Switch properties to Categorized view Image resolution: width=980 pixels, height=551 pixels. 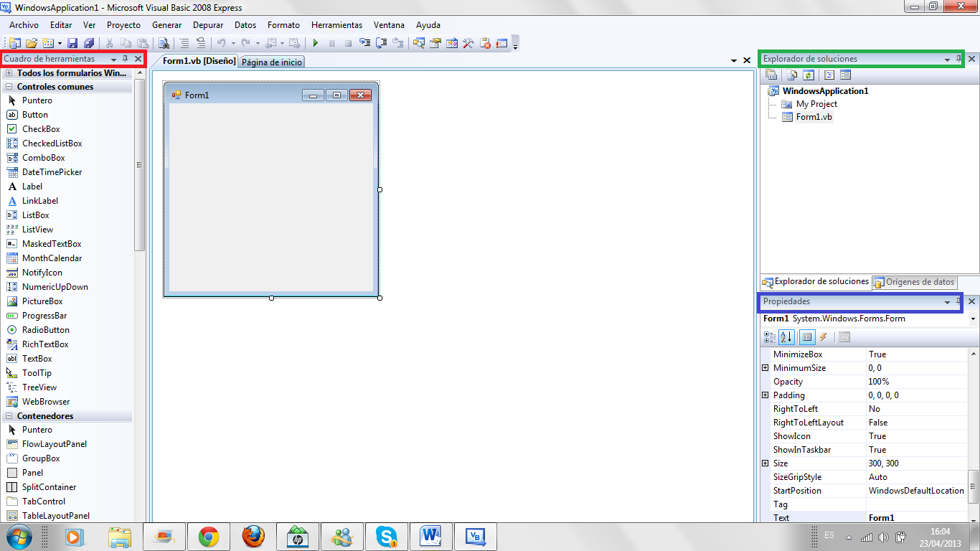click(771, 336)
